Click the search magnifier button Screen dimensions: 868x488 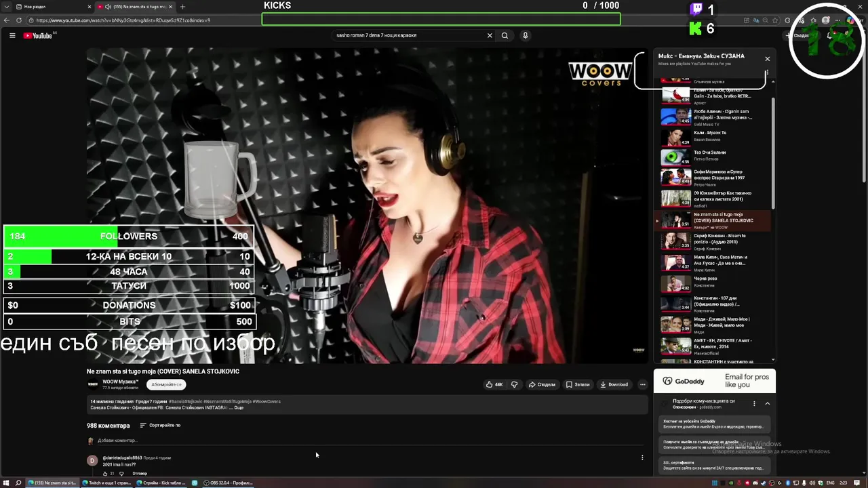(505, 35)
